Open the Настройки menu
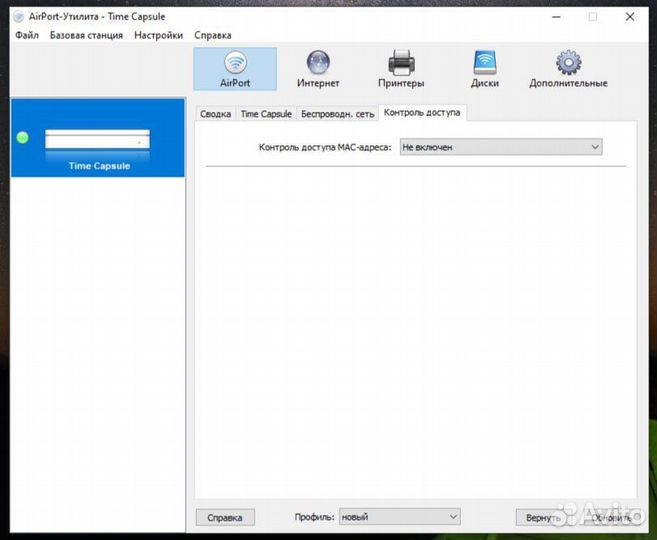Image resolution: width=657 pixels, height=540 pixels. 158,35
